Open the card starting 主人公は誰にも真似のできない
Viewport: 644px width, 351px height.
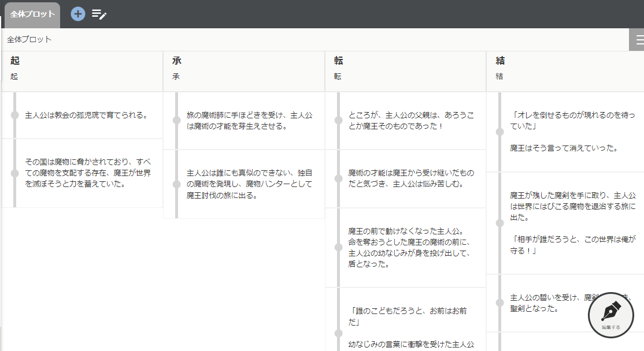click(x=249, y=184)
